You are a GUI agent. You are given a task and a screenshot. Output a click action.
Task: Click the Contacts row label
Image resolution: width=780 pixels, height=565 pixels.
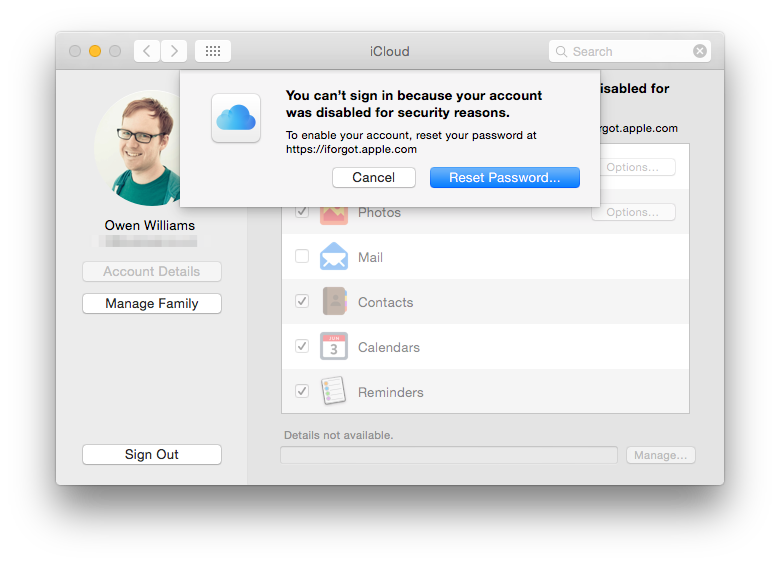[x=386, y=302]
